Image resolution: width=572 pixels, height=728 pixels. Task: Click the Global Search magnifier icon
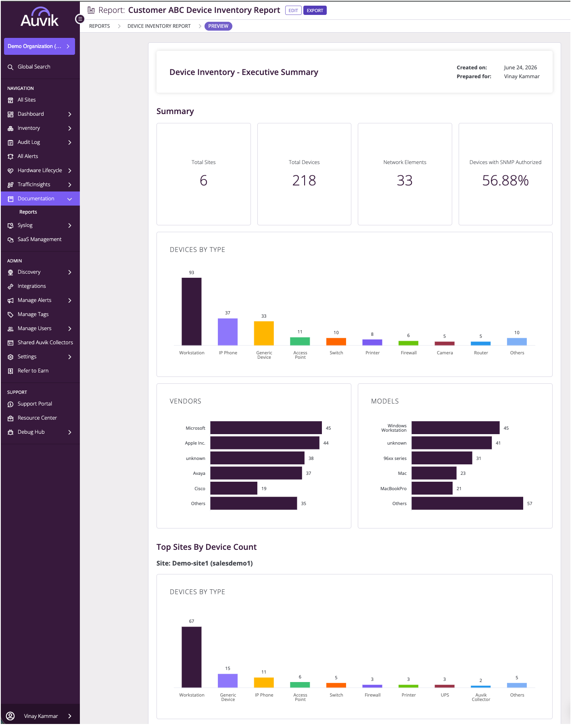[x=10, y=67]
